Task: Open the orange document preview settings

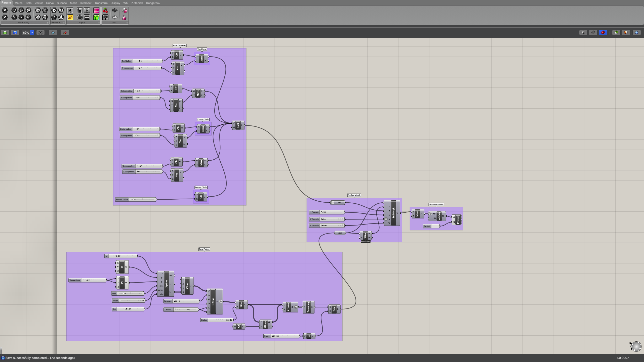Action: click(626, 32)
